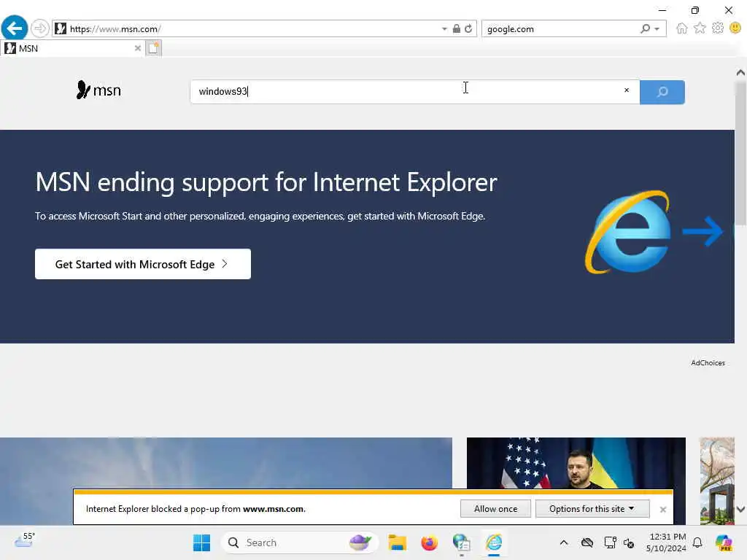Show hidden system tray icons
Viewport: 747px width, 560px height.
click(x=564, y=542)
